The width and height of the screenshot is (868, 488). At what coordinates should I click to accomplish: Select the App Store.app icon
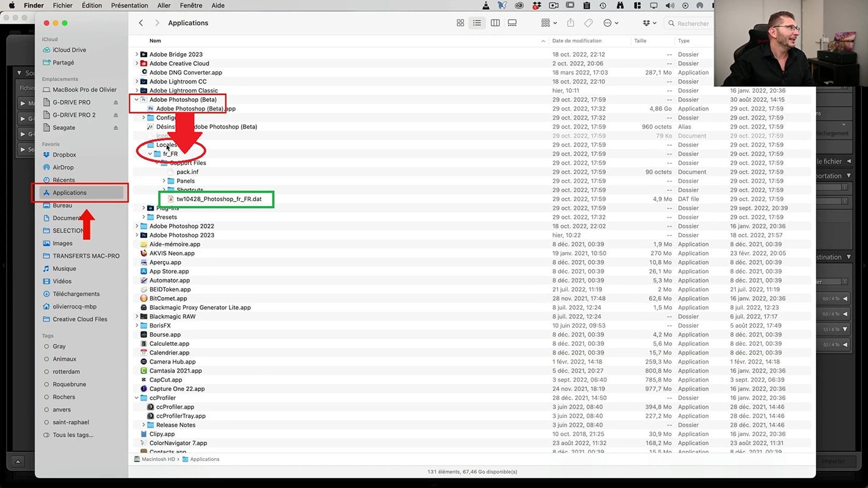[x=144, y=271]
